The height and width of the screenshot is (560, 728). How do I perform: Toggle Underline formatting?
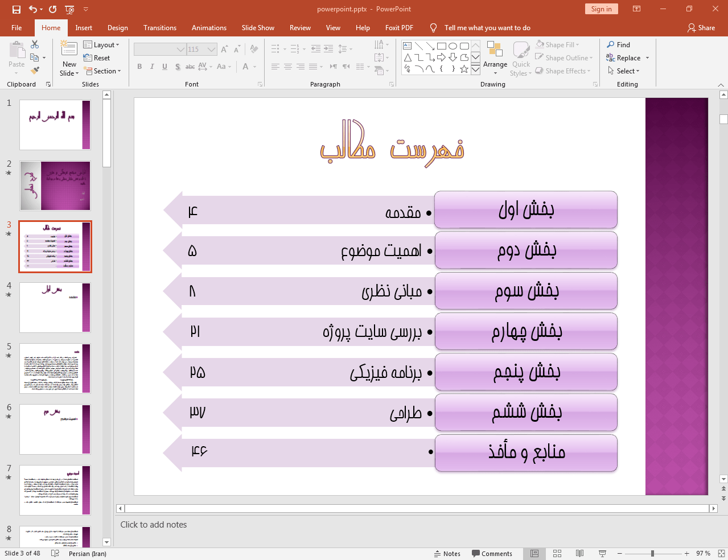click(x=164, y=67)
